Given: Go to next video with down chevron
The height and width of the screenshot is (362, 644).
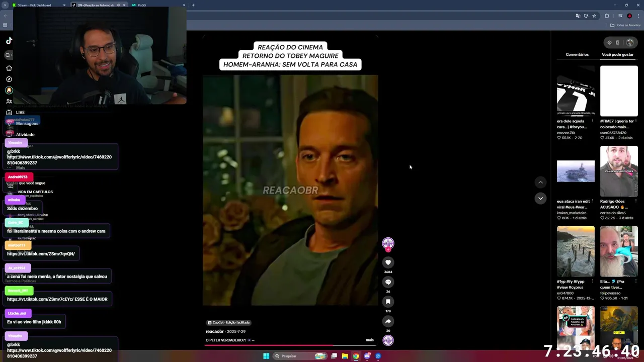Looking at the screenshot, I should (540, 198).
